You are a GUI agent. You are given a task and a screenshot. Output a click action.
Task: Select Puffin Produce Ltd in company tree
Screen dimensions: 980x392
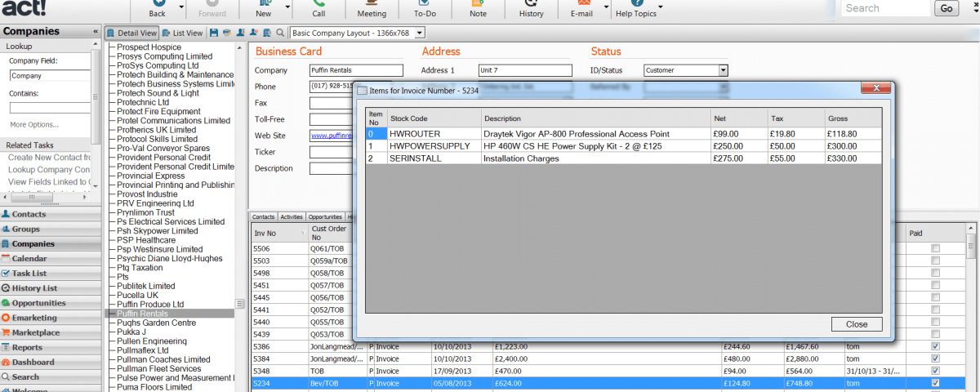(150, 304)
